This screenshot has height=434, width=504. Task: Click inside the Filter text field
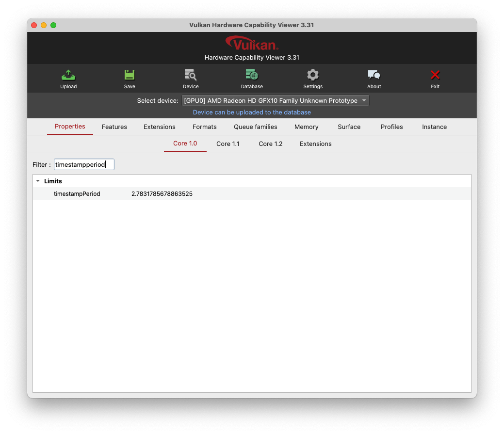(x=83, y=164)
